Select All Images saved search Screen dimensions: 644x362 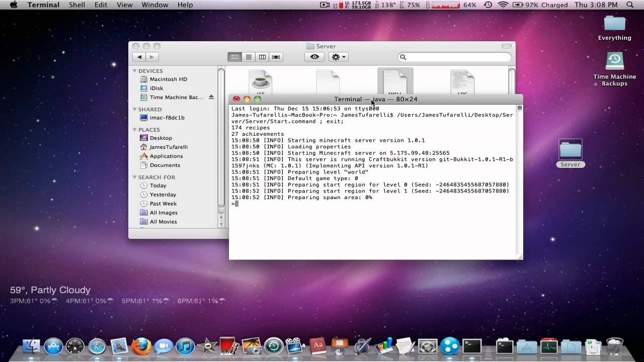[164, 213]
